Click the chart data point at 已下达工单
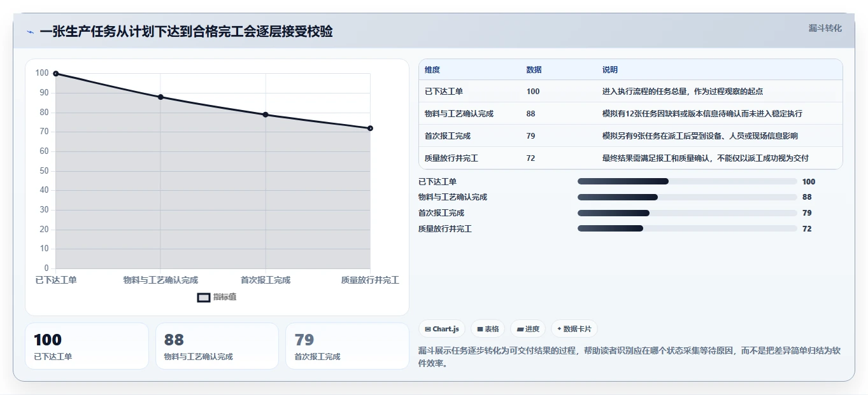This screenshot has width=868, height=395. pos(56,74)
